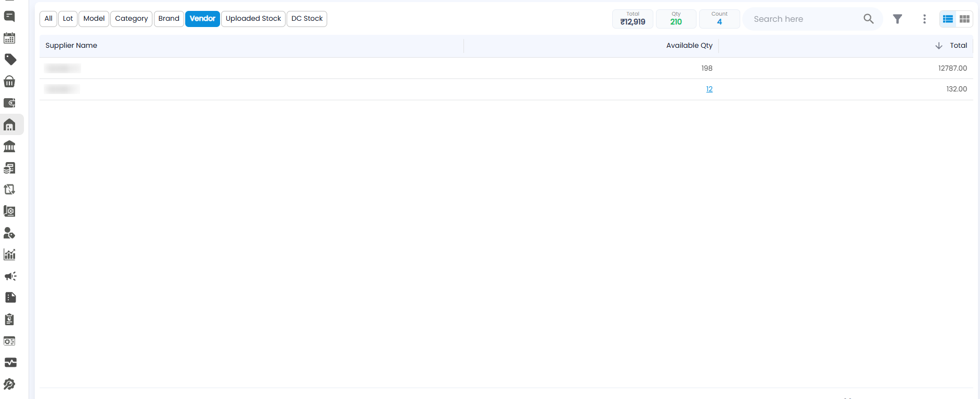Sort by the Total column header
This screenshot has width=980, height=399.
(958, 46)
